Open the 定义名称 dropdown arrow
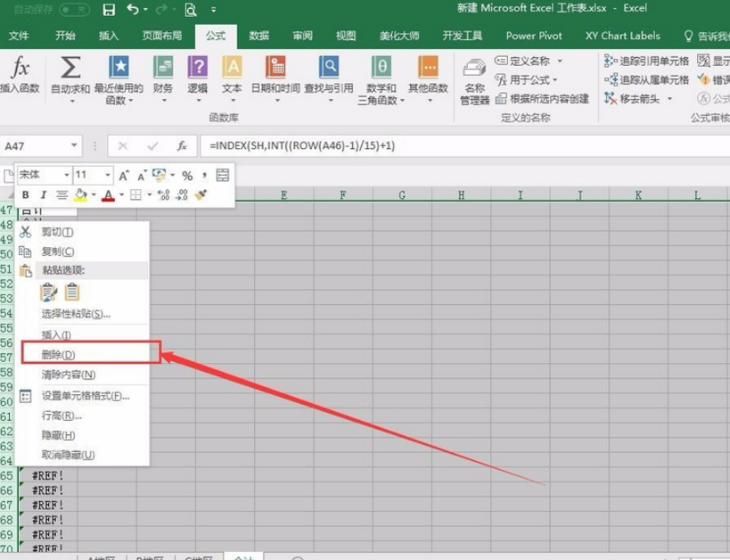Viewport: 730px width, 560px height. point(560,61)
